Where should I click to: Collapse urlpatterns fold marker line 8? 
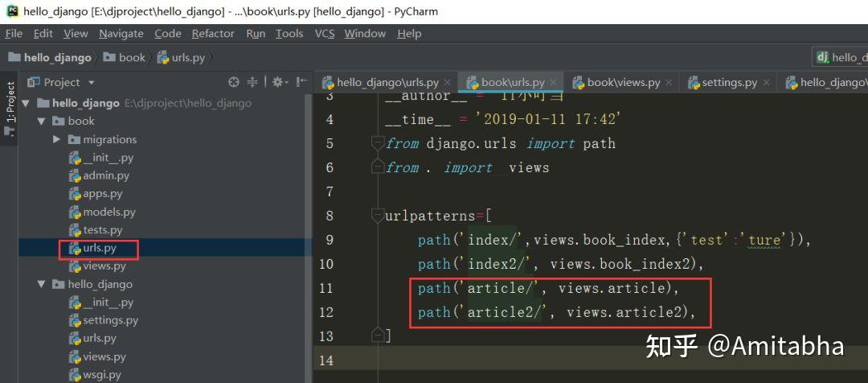tap(378, 215)
